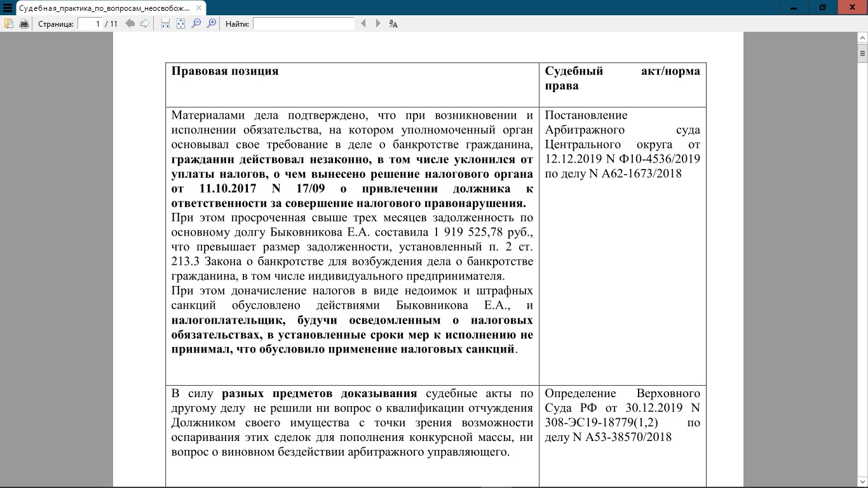The width and height of the screenshot is (868, 488).
Task: Click the open file icon in toolbar
Action: pos(9,24)
